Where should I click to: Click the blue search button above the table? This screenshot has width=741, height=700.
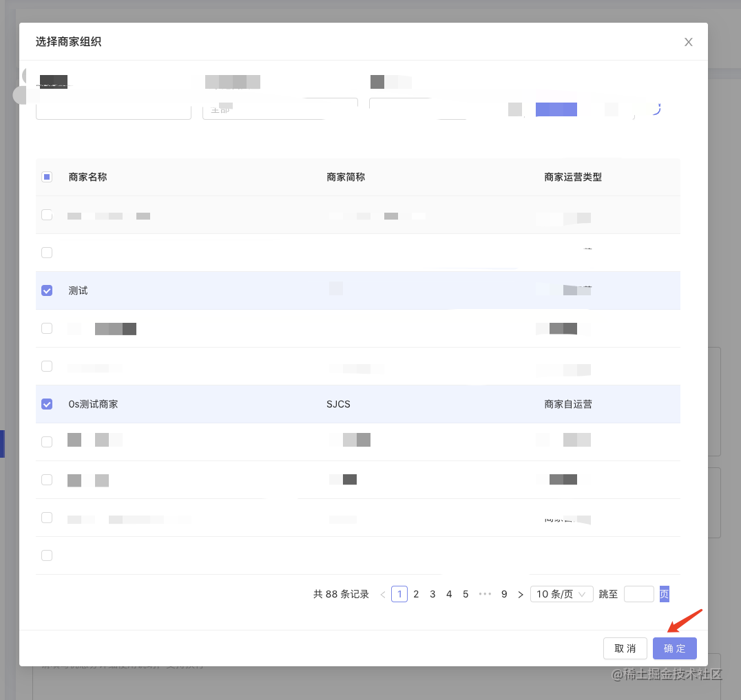556,109
